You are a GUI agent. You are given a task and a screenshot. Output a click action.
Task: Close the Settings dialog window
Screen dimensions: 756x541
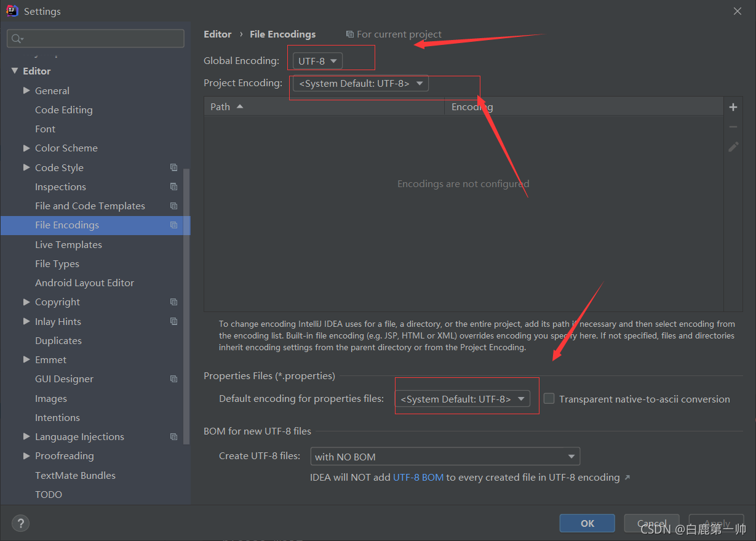click(x=738, y=11)
